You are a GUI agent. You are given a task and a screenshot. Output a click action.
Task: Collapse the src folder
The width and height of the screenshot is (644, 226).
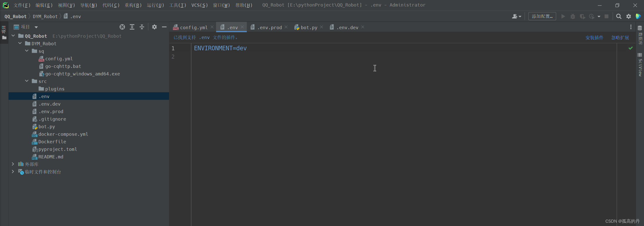point(27,81)
